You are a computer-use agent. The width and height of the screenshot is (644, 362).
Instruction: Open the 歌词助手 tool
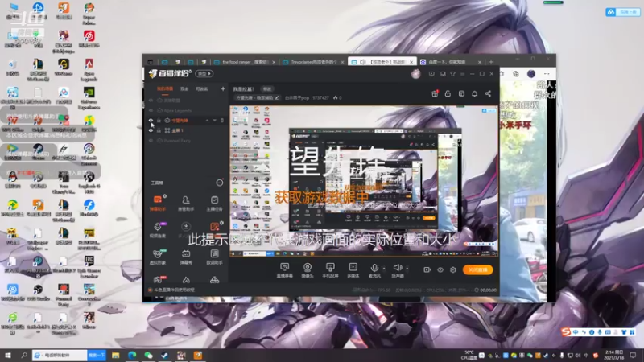click(214, 257)
